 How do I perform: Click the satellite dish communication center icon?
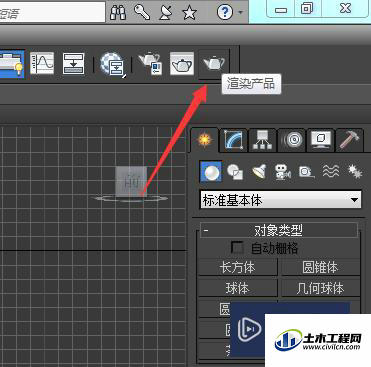(x=166, y=12)
